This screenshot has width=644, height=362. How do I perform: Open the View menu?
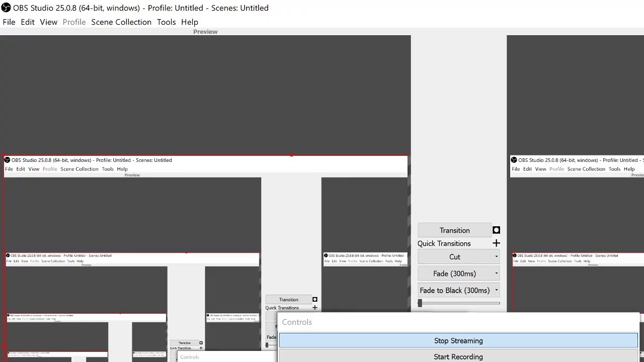click(x=49, y=22)
